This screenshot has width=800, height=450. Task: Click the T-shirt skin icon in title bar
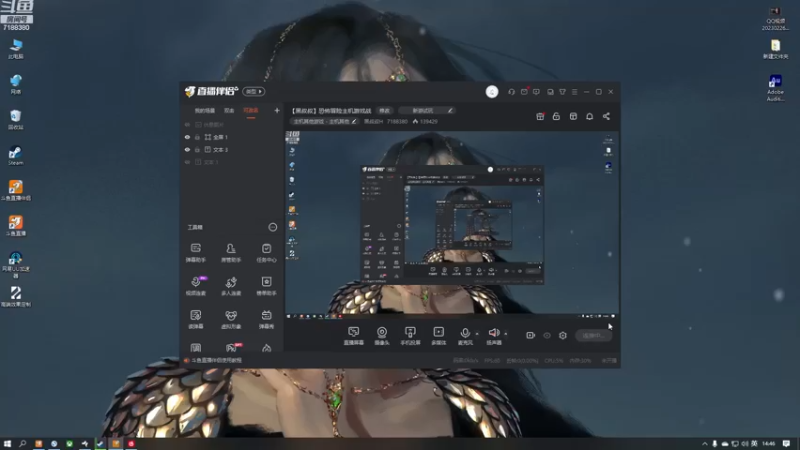tap(562, 92)
